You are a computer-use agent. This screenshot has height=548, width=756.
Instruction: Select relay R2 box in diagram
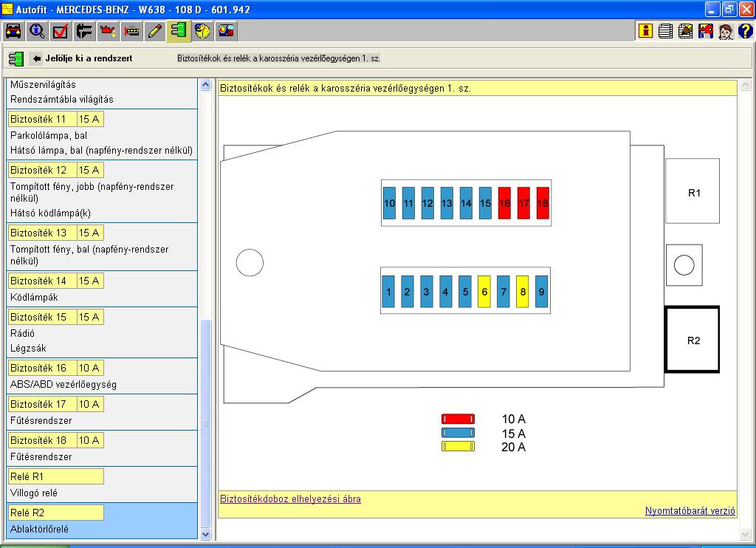[x=693, y=340]
